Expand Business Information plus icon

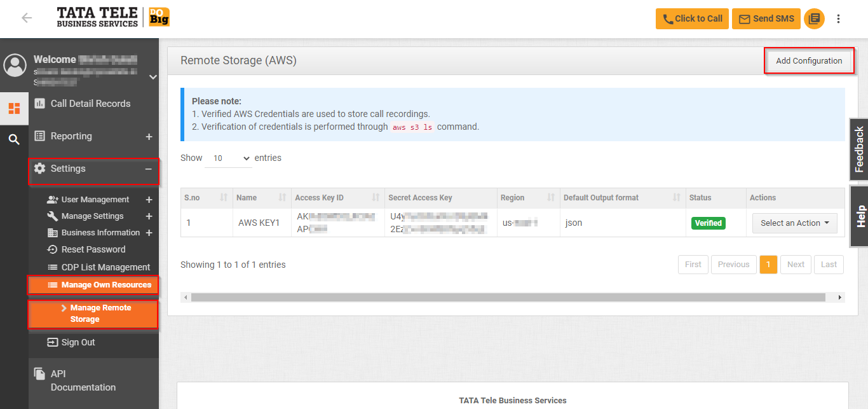click(149, 233)
